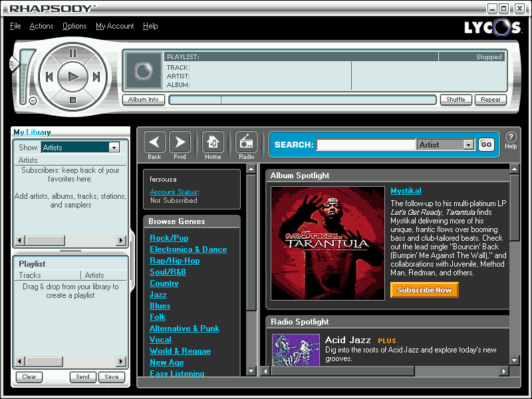Enable Repeat playback
The image size is (532, 399).
tap(491, 99)
